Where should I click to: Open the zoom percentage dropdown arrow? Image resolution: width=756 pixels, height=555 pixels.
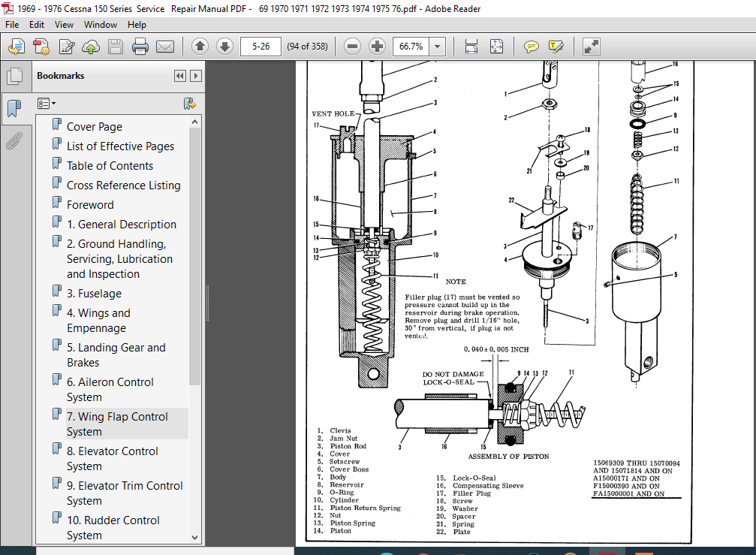437,47
